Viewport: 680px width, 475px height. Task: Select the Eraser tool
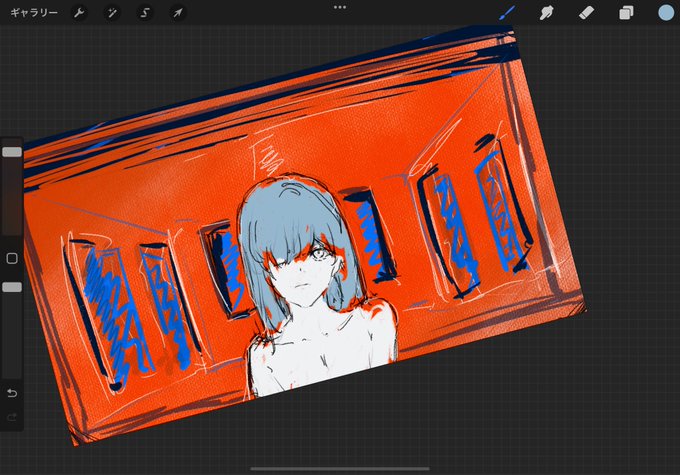(x=586, y=13)
